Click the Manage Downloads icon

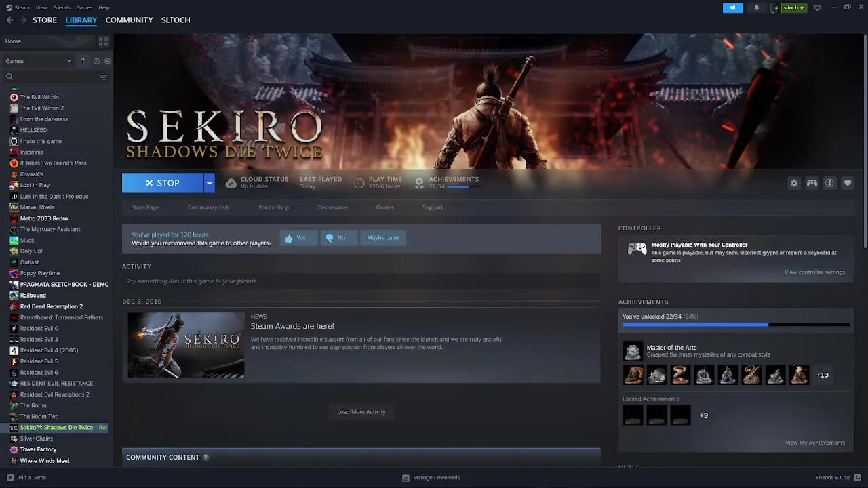406,478
